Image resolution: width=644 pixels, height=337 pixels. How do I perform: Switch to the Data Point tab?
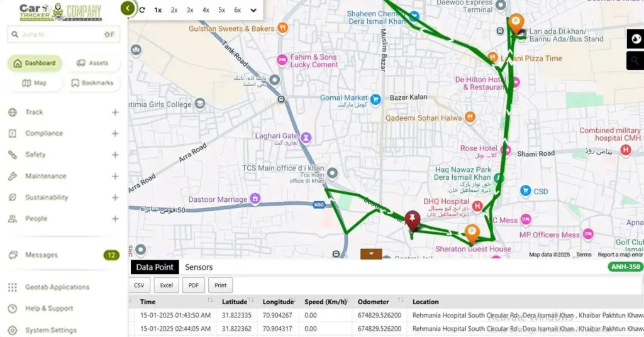[155, 267]
